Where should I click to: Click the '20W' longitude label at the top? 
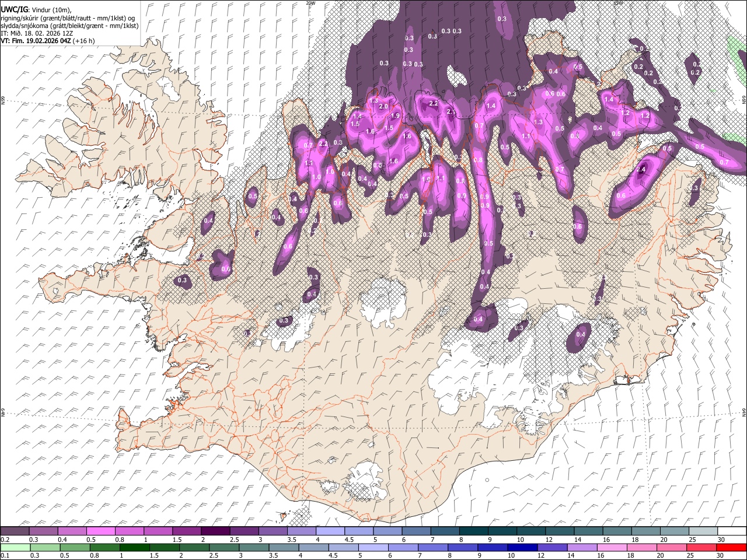[x=310, y=3]
